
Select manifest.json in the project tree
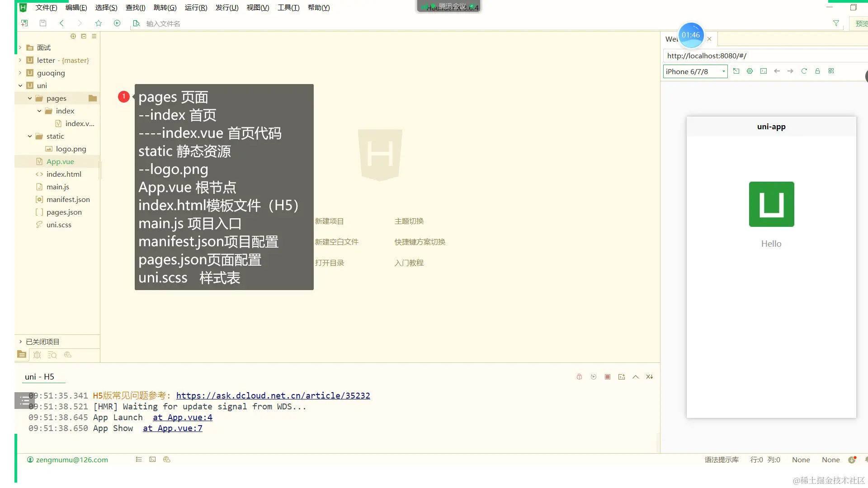pos(68,199)
